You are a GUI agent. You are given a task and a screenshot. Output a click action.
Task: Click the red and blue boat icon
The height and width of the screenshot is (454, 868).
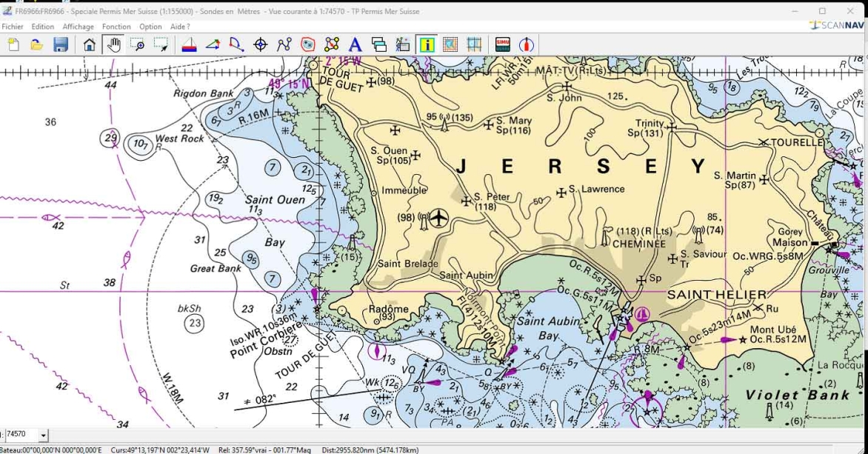(x=189, y=45)
